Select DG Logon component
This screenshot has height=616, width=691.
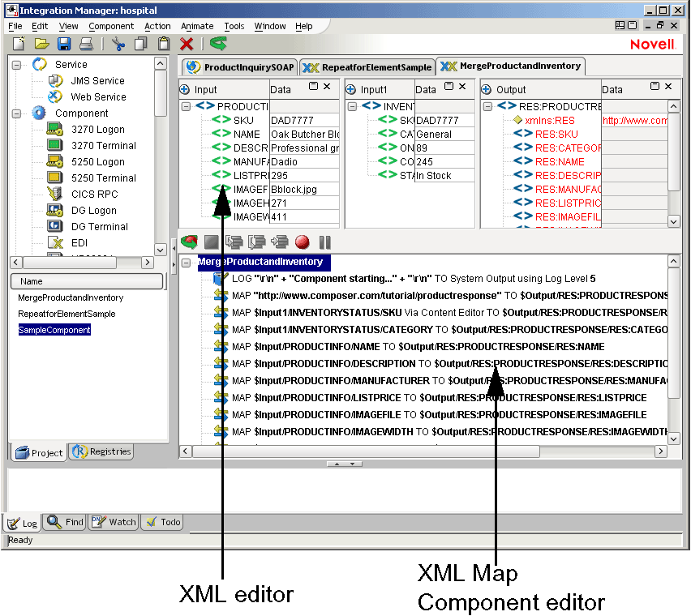(x=94, y=211)
